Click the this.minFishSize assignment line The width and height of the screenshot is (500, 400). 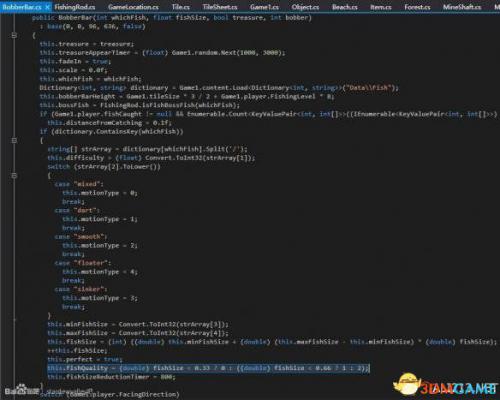[x=138, y=324]
